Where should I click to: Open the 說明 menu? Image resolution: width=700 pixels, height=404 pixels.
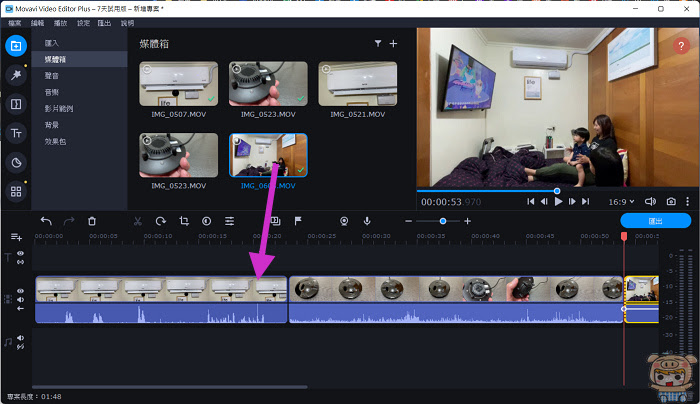coord(127,23)
